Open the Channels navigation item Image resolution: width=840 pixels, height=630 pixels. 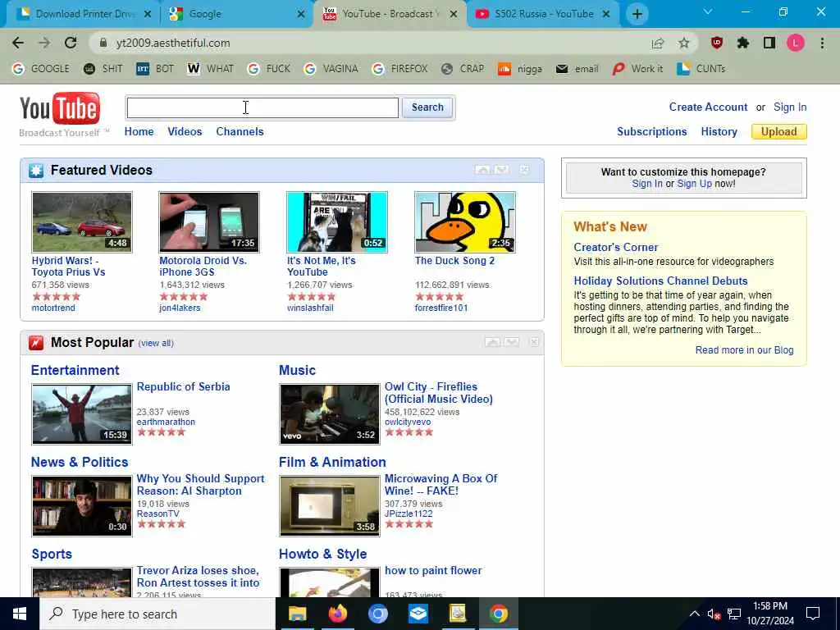click(240, 132)
